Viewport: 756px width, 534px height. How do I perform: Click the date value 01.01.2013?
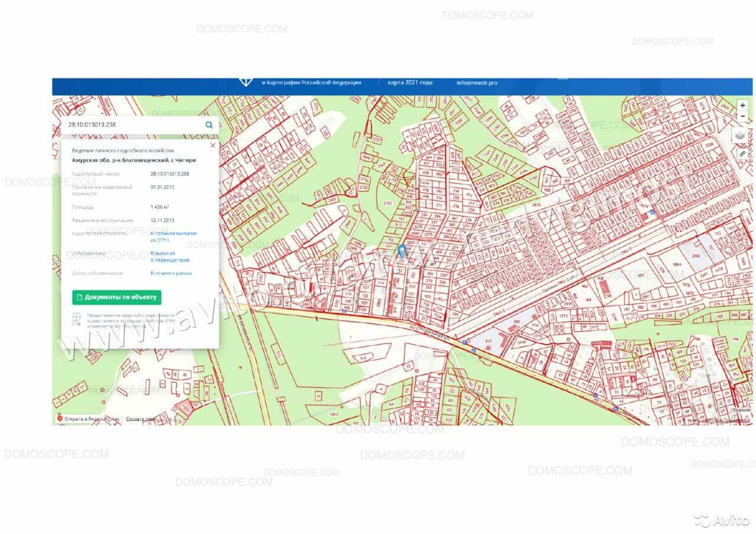click(162, 187)
